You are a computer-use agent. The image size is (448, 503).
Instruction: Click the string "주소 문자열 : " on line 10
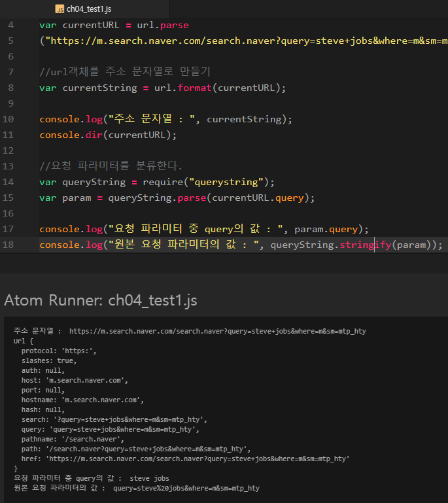(152, 119)
